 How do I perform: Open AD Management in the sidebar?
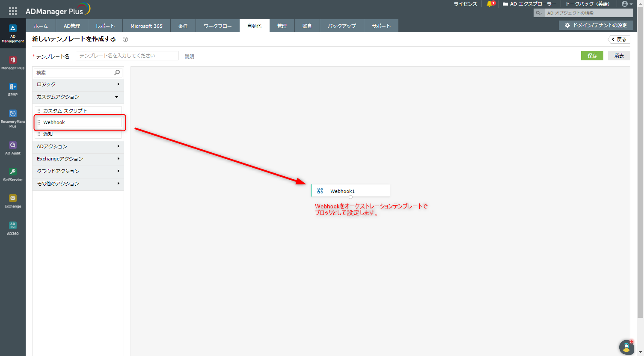click(x=13, y=34)
